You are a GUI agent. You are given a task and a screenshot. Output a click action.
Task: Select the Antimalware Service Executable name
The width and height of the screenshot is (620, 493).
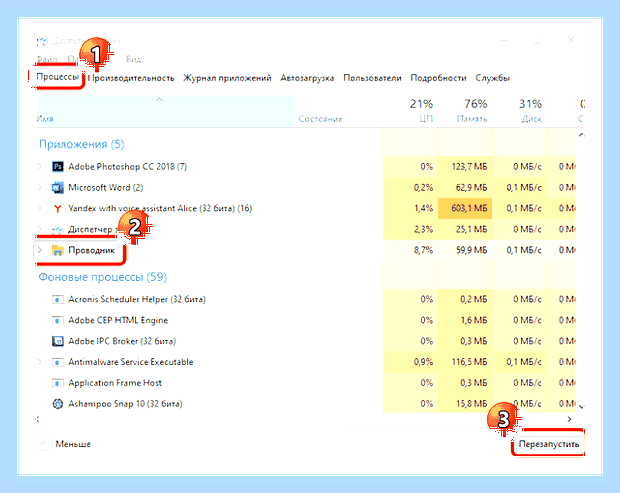click(x=131, y=362)
